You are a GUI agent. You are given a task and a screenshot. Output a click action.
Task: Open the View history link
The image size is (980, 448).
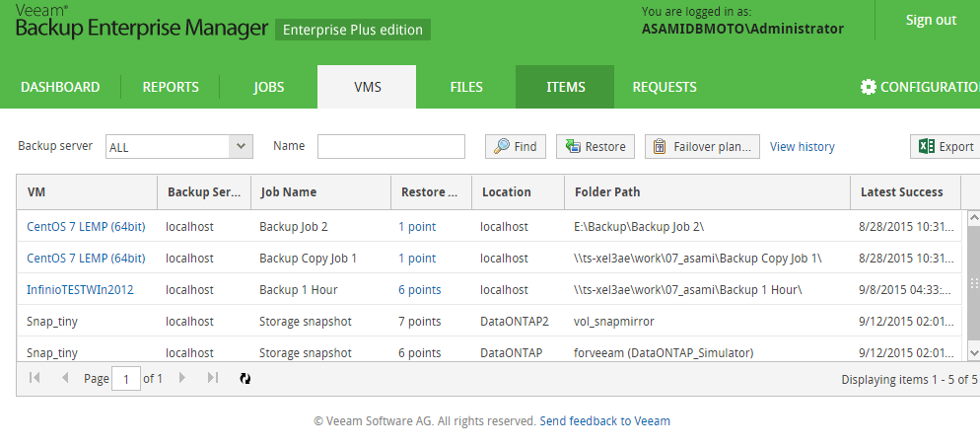(x=802, y=146)
